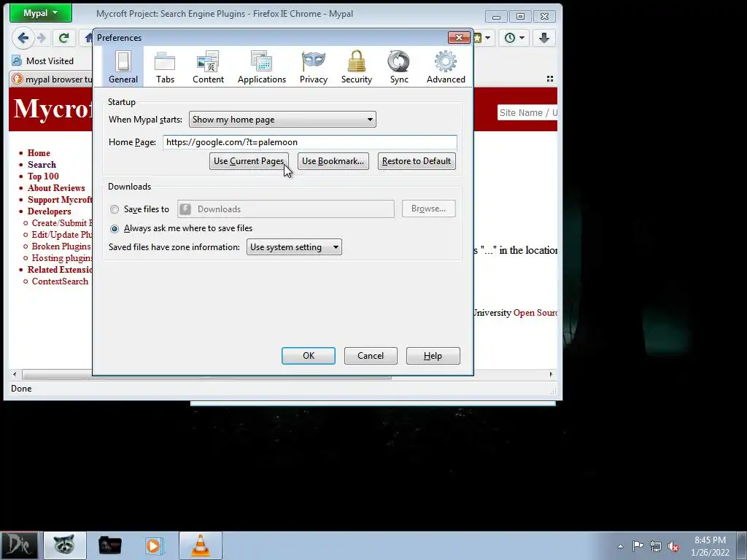The image size is (747, 560).
Task: Click the Home Page URL field
Action: click(309, 142)
